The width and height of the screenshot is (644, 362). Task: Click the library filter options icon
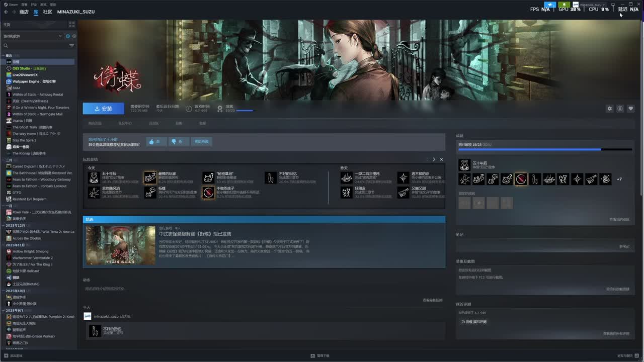(x=71, y=46)
